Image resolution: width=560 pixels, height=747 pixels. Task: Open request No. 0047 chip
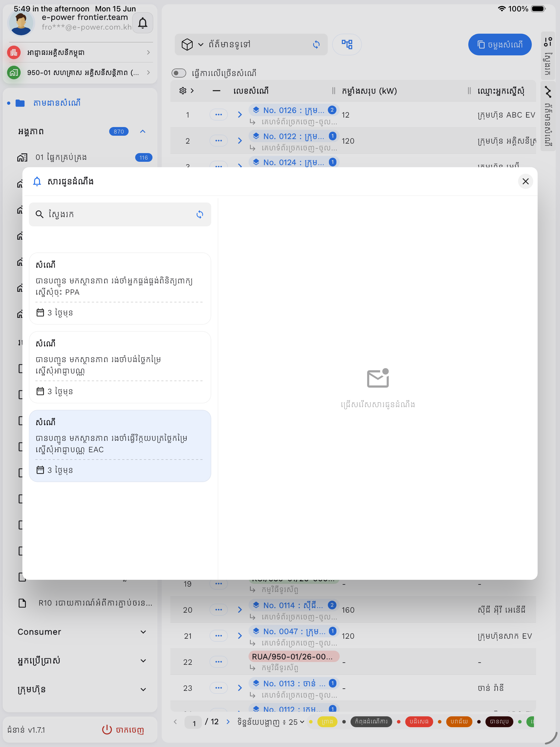tap(294, 631)
